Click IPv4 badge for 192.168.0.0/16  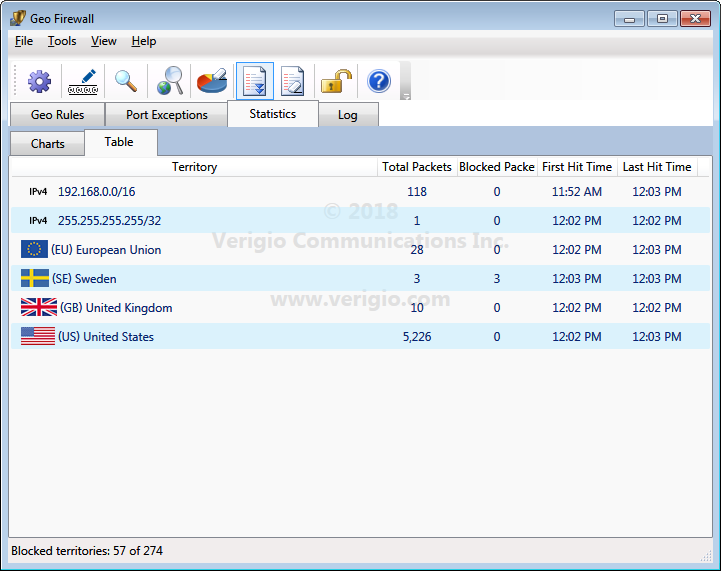tap(38, 192)
